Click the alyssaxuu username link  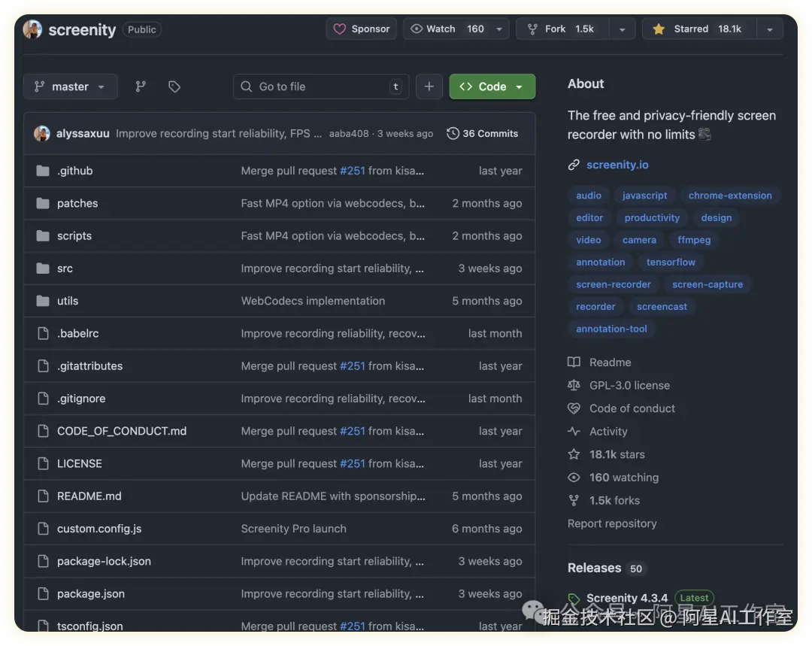coord(83,134)
